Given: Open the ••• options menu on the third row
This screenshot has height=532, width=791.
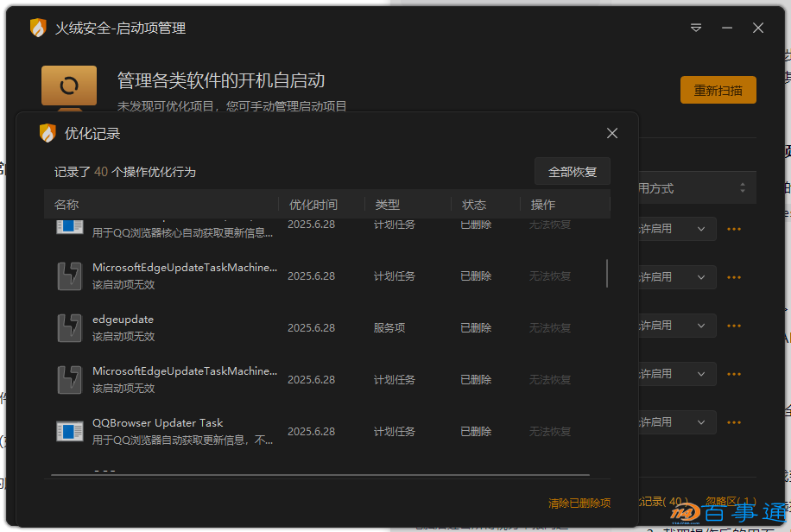Looking at the screenshot, I should click(733, 326).
